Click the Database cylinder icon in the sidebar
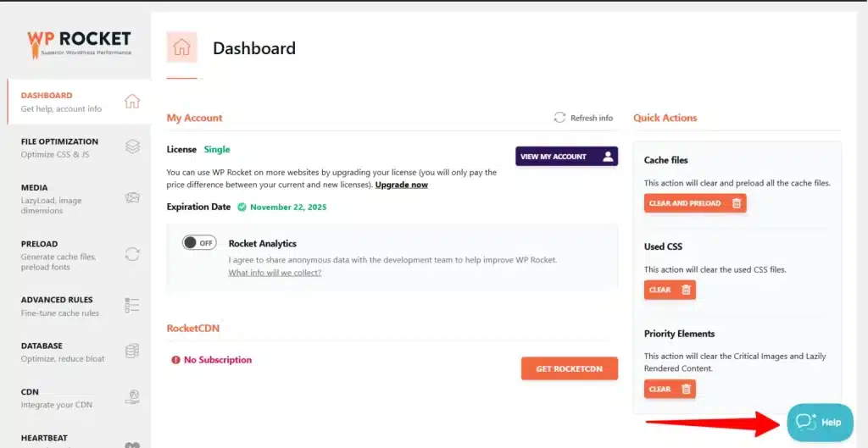Image resolution: width=868 pixels, height=448 pixels. 132,351
